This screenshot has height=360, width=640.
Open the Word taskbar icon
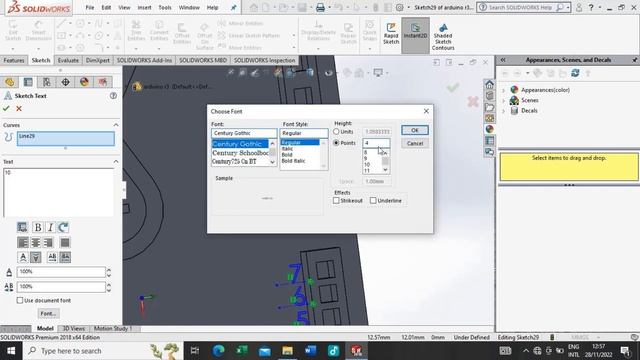tap(310, 351)
